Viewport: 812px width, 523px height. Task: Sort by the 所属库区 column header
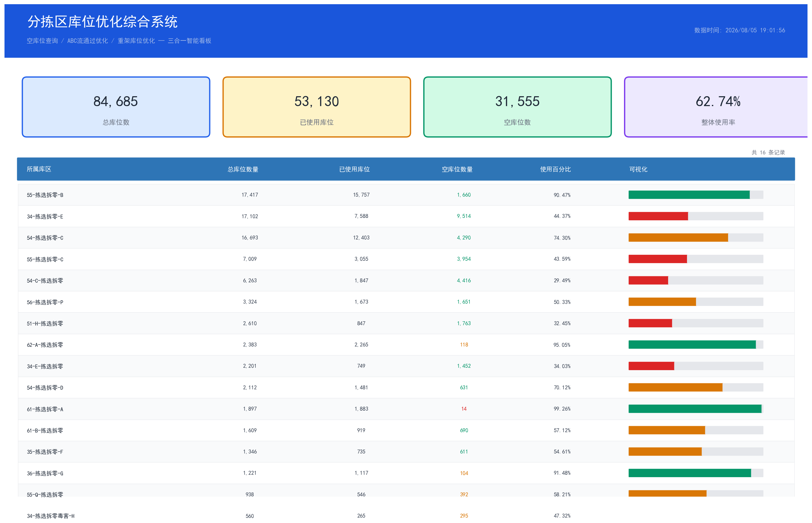[x=39, y=169]
